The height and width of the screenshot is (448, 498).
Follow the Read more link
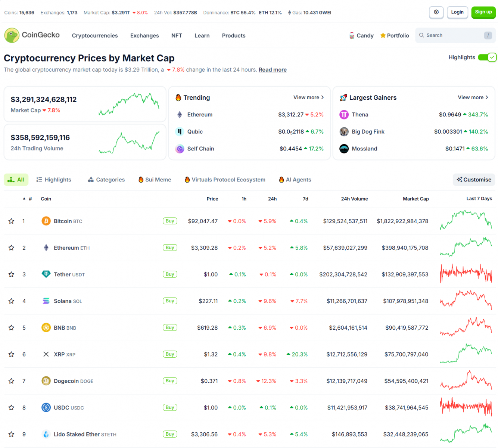tap(273, 70)
